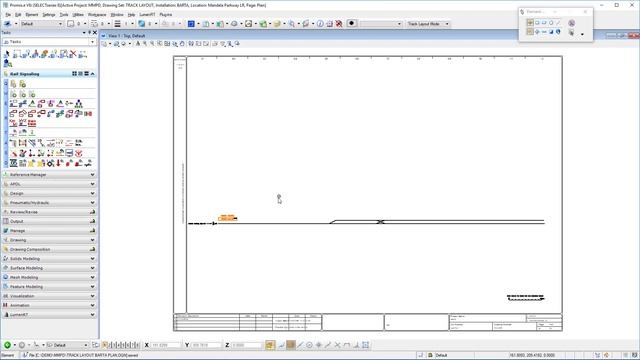Enable the Intersection snap mode
Image resolution: width=640 pixels, height=360 pixels.
click(x=338, y=345)
